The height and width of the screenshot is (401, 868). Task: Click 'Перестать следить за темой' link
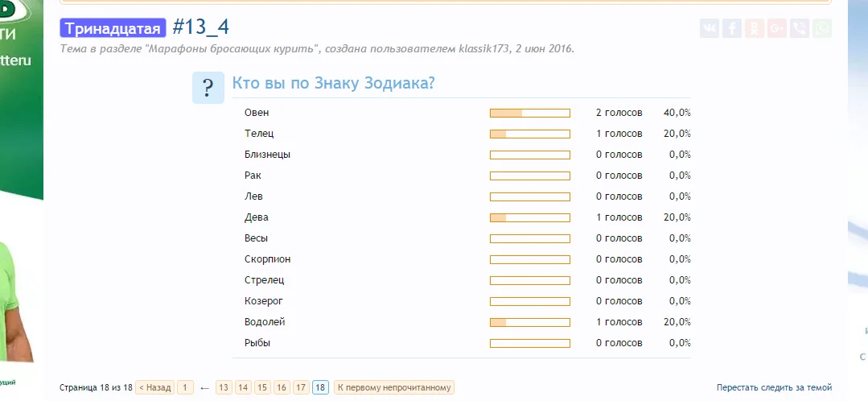[774, 387]
